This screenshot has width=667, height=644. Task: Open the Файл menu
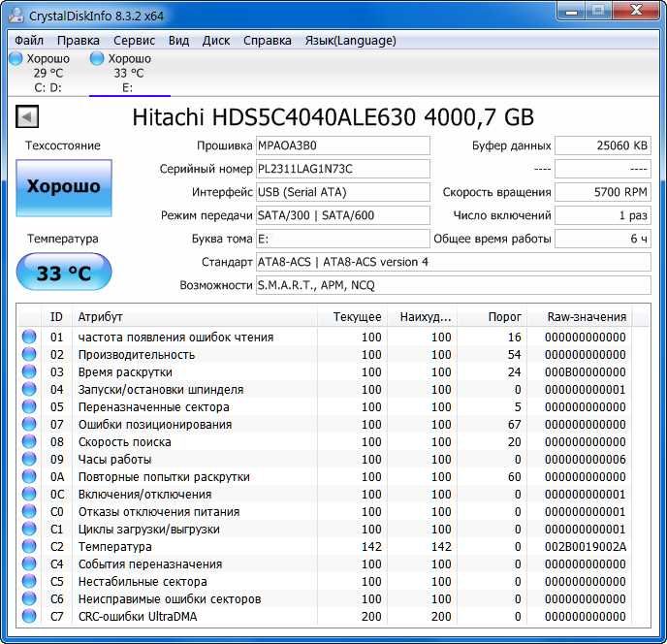coord(29,41)
